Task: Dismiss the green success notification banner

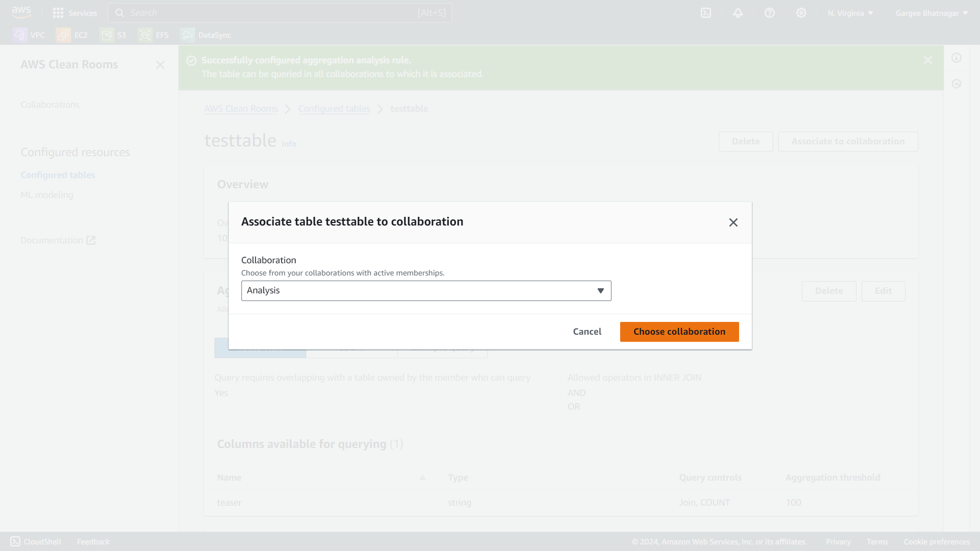Action: (927, 60)
